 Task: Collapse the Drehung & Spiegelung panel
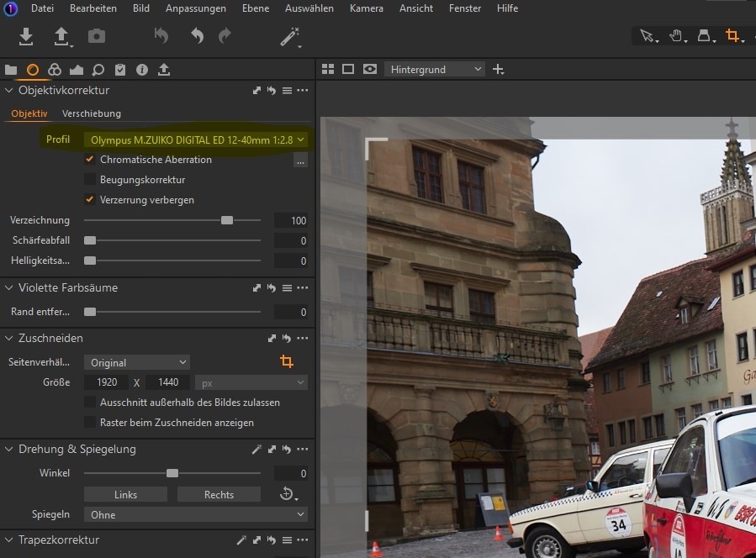point(9,450)
